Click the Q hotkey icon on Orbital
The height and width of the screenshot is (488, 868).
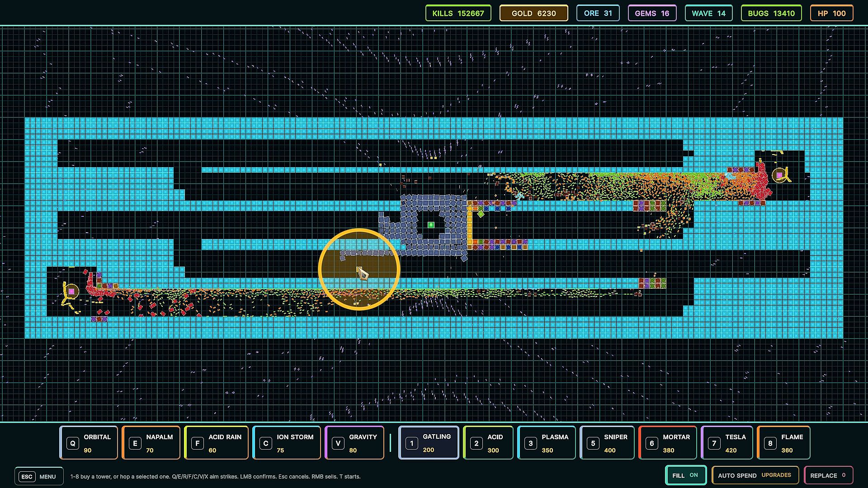73,443
